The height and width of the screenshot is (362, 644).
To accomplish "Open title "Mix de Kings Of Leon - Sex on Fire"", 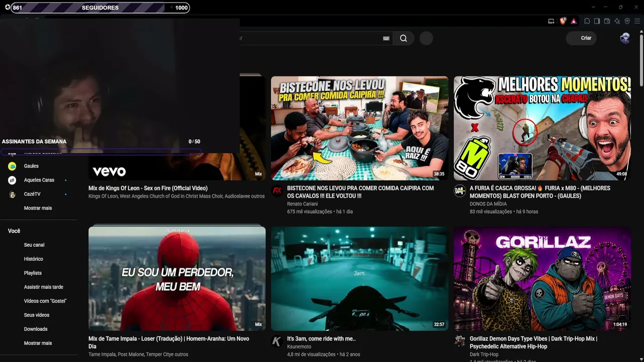I will point(148,188).
